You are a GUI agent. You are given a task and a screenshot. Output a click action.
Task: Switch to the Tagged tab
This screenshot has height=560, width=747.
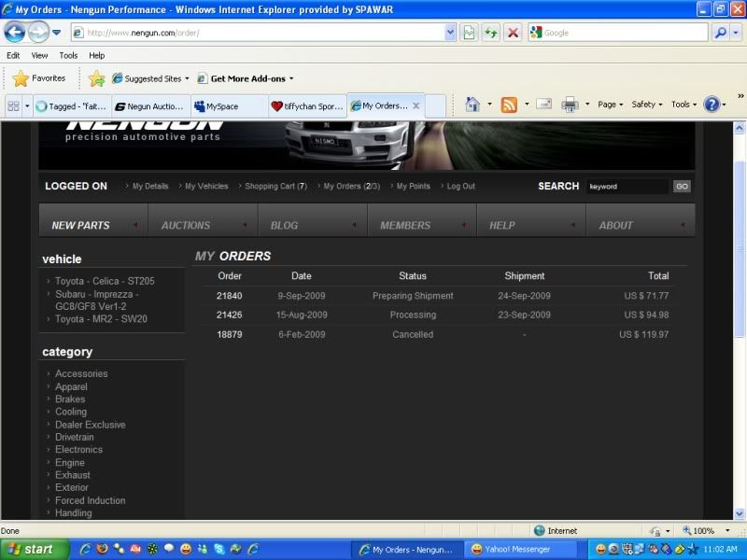pyautogui.click(x=73, y=106)
